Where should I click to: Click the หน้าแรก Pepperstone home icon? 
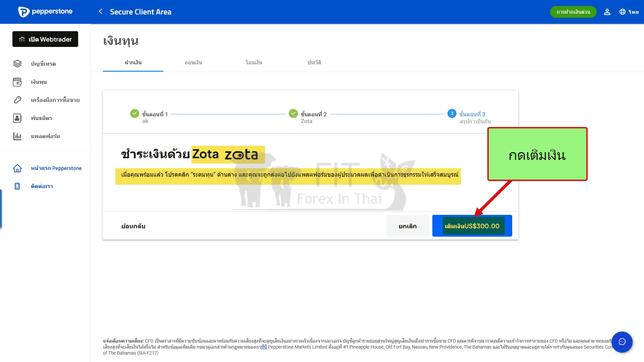point(17,168)
